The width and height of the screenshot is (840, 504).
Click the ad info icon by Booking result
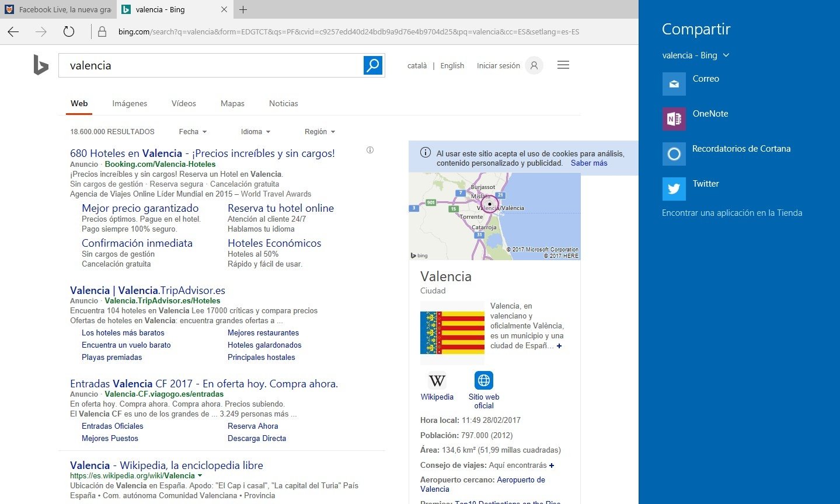[370, 150]
